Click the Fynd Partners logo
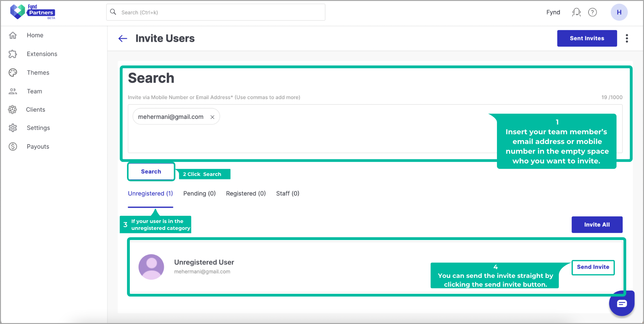Viewport: 644px width, 324px height. click(x=33, y=12)
